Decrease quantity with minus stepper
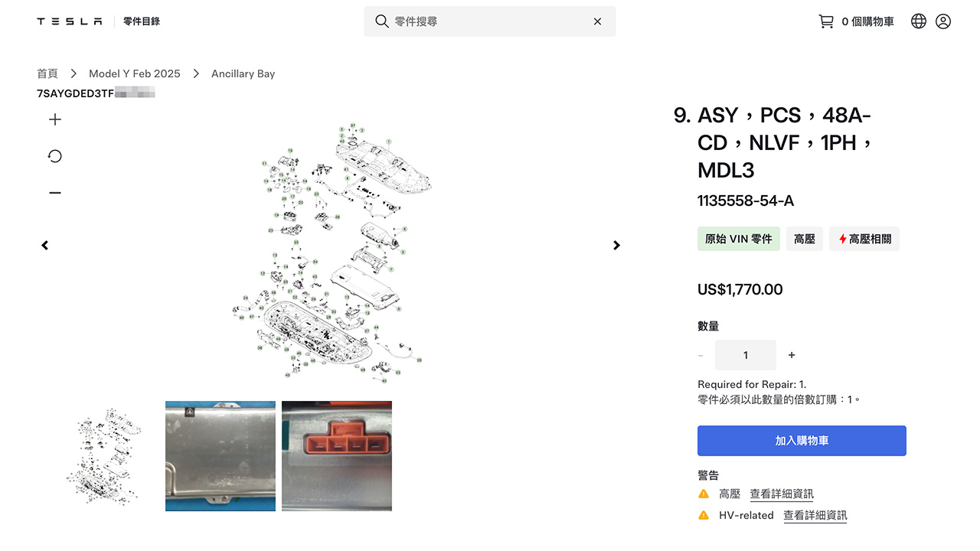 [x=701, y=355]
